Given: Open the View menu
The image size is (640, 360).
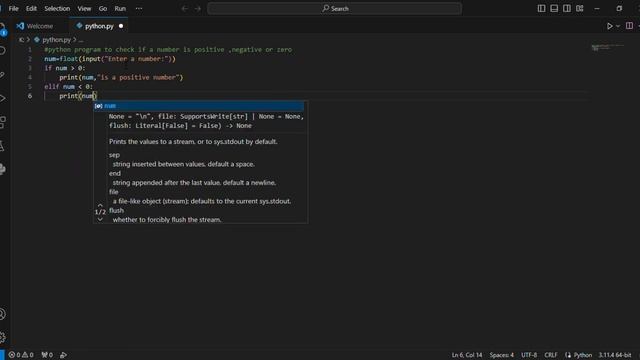Looking at the screenshot, I should [x=84, y=8].
